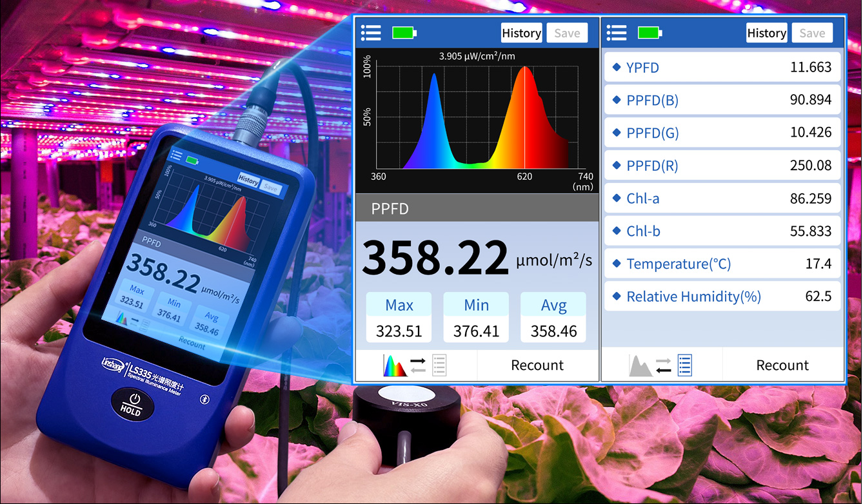This screenshot has width=863, height=504.
Task: Select the YPFD row in the list
Action: click(722, 67)
